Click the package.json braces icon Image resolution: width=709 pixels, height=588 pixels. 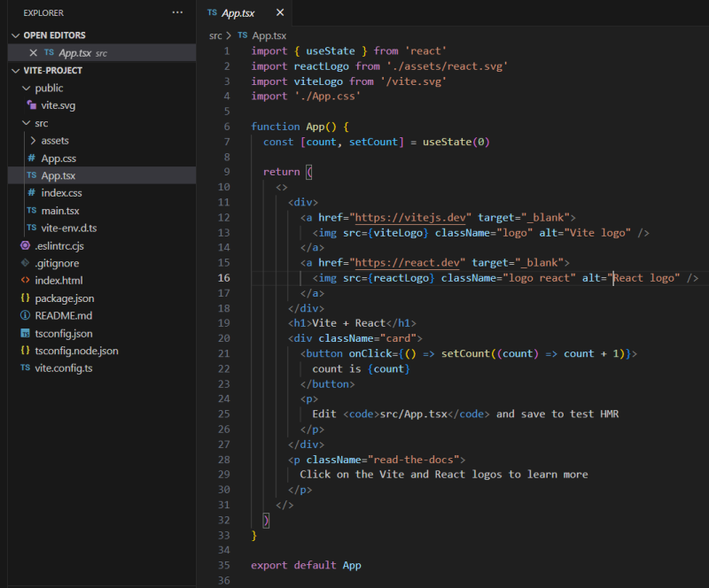pyautogui.click(x=26, y=298)
